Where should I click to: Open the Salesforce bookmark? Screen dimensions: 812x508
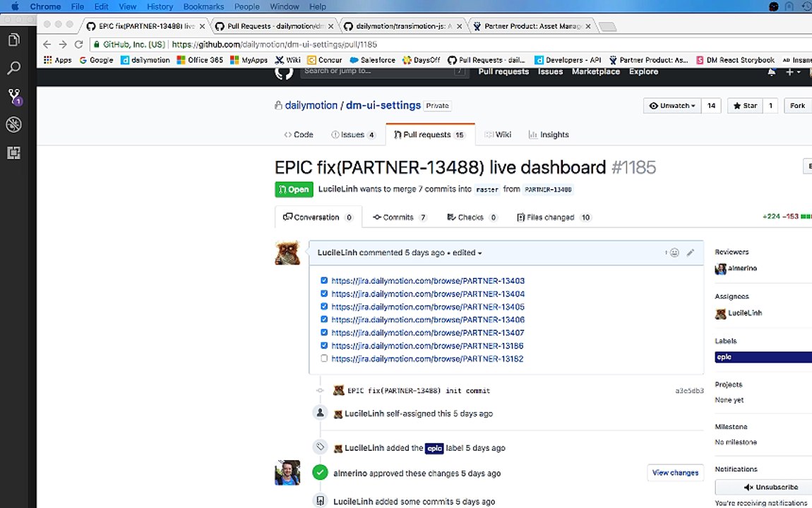372,60
